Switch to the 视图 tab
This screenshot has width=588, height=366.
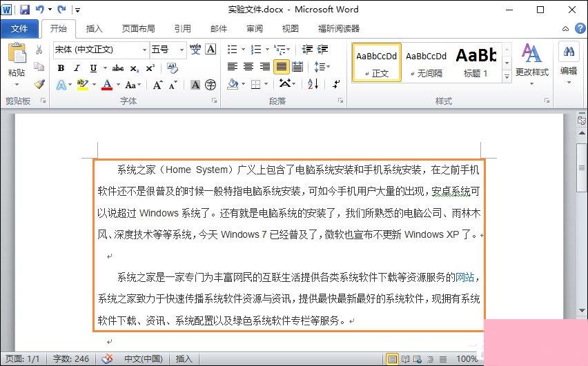[291, 29]
